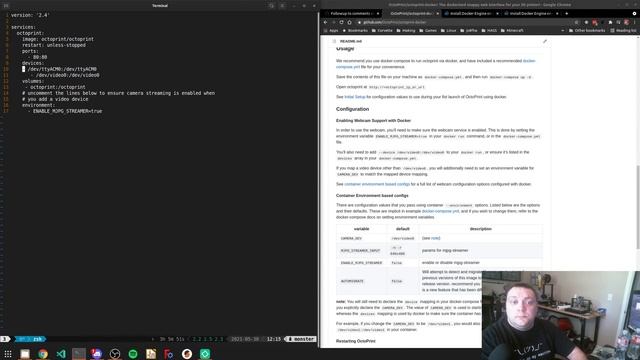Open the 'note' link in the CAMERA_DEV row

435,238
